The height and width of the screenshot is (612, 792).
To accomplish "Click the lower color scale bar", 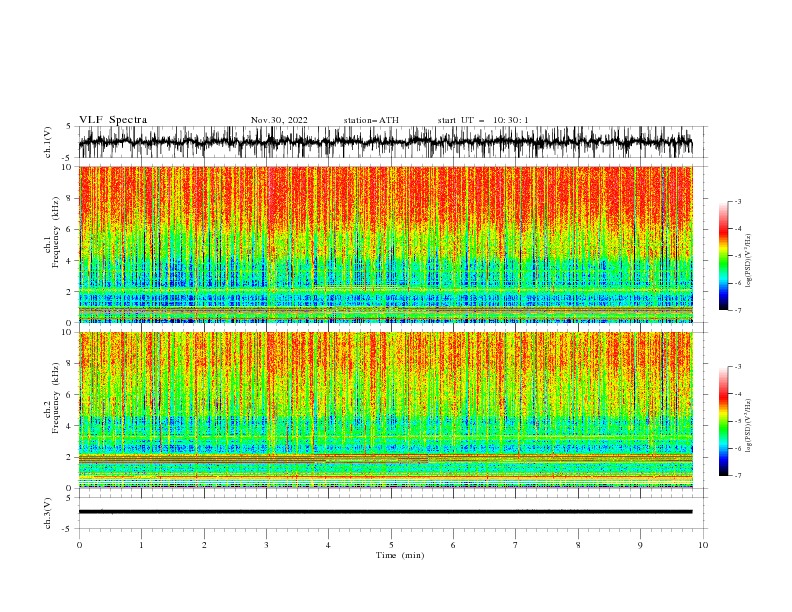I will tap(723, 421).
